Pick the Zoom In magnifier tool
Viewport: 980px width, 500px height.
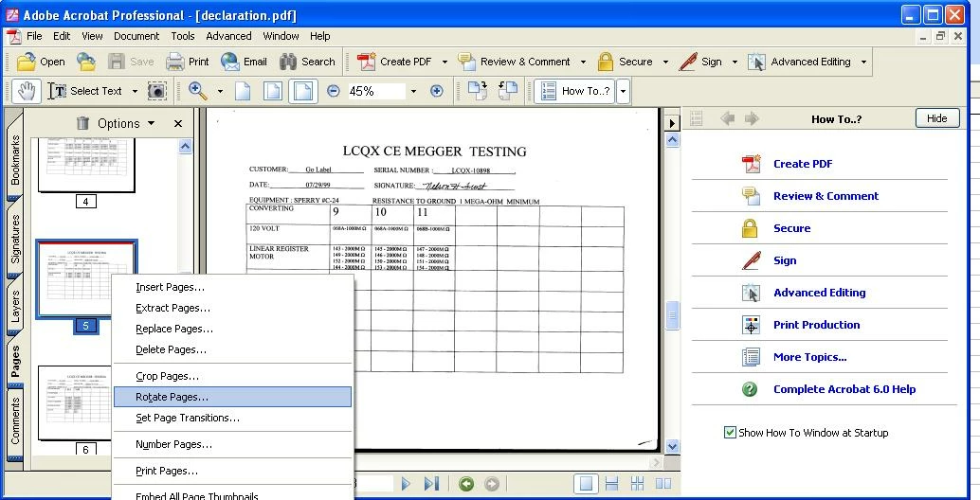coord(198,91)
